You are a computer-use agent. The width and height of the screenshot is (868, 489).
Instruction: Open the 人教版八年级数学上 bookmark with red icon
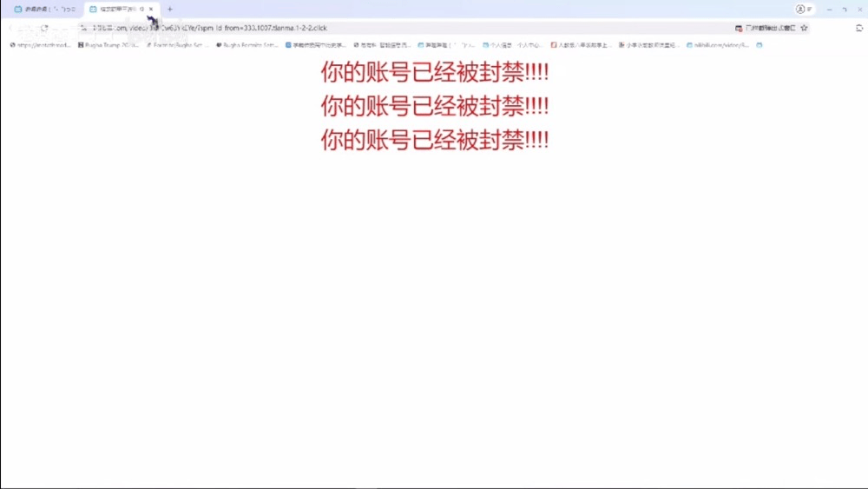pyautogui.click(x=580, y=45)
